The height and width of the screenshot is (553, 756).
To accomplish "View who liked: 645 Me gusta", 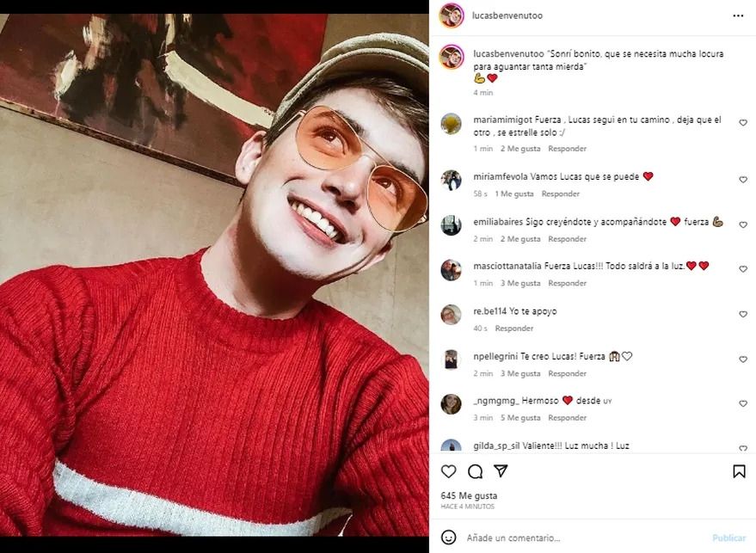I will (469, 495).
